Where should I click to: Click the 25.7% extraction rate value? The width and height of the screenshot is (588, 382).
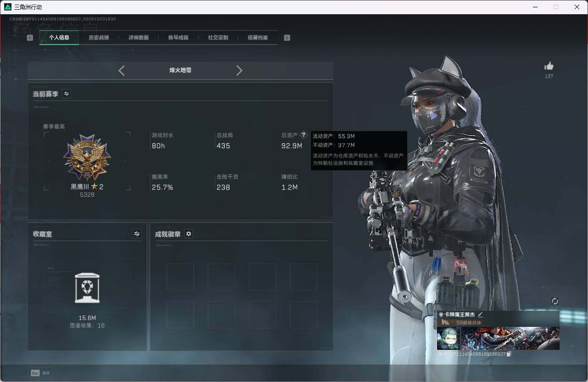coord(162,187)
